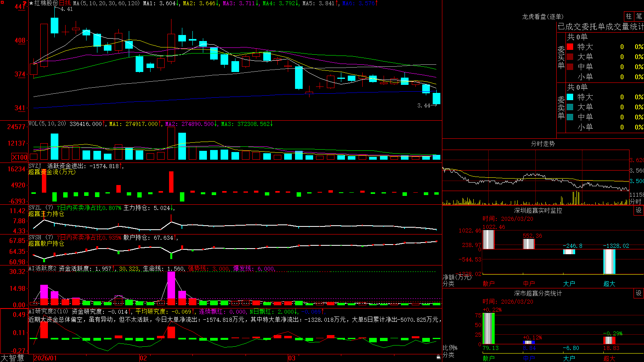The width and height of the screenshot is (644, 362).
Task: Click the 02 month marker on time axis
Action: tap(143, 358)
